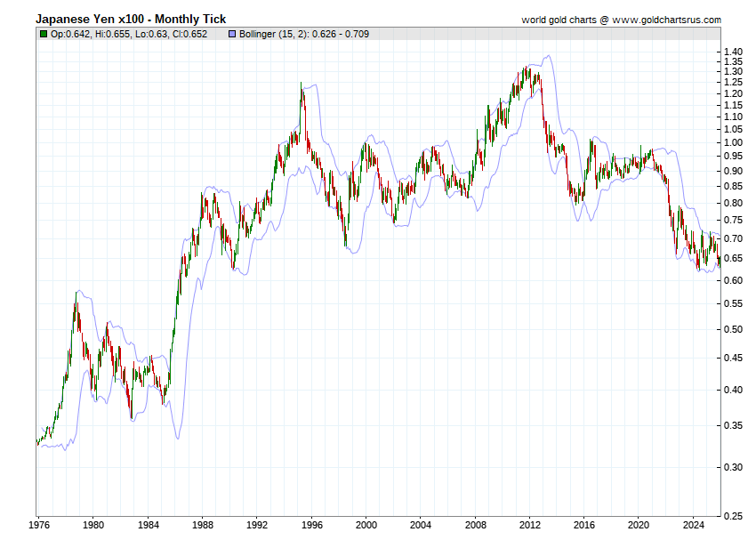The image size is (756, 548).
Task: Click the green OHLC legend swatch
Action: pyautogui.click(x=44, y=34)
